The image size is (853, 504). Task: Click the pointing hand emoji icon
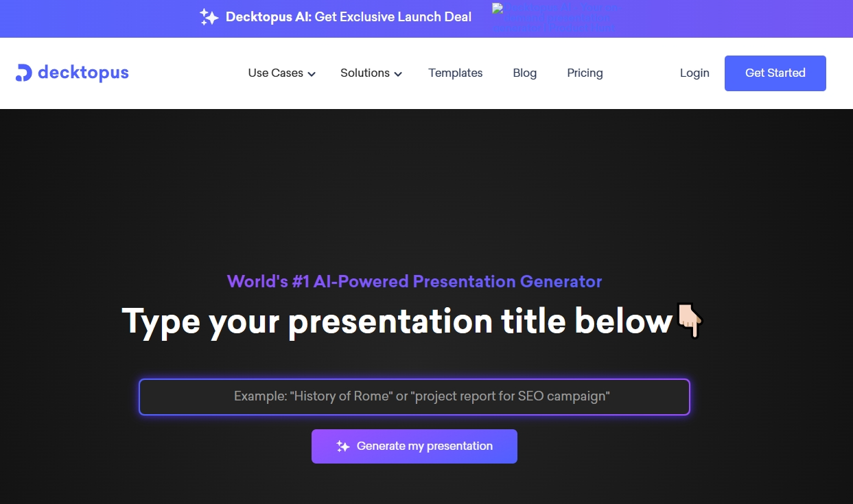coord(690,320)
